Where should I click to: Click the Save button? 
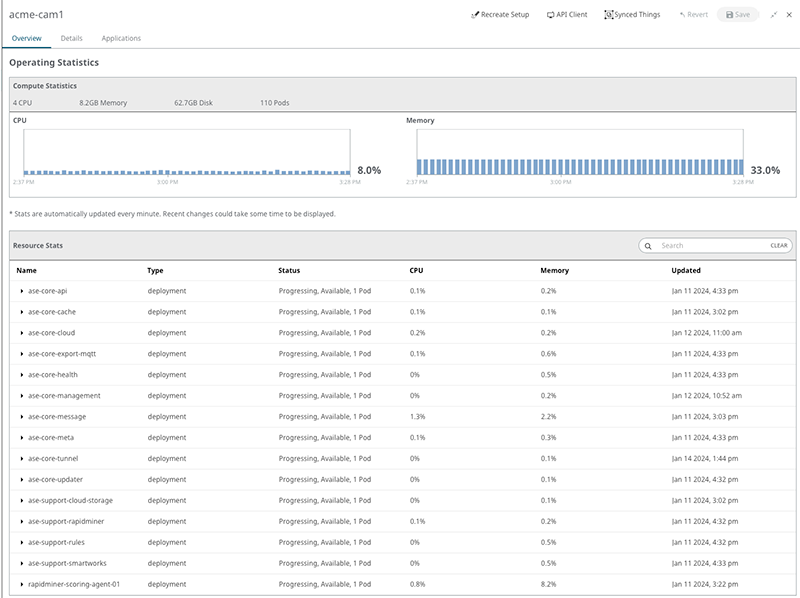(x=738, y=15)
